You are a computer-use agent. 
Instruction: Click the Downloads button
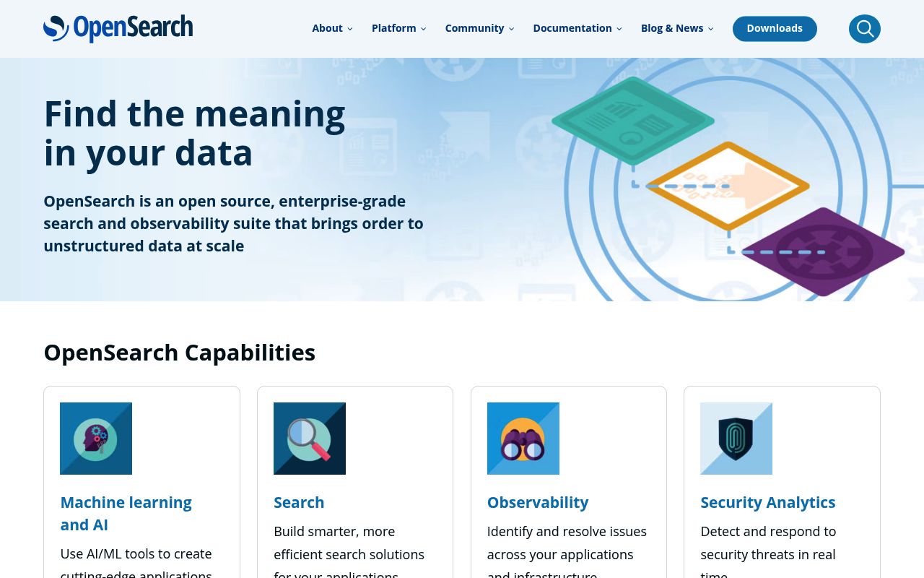775,29
